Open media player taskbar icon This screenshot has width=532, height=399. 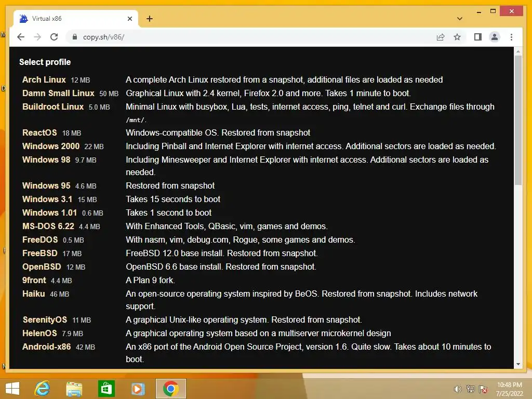pyautogui.click(x=138, y=389)
